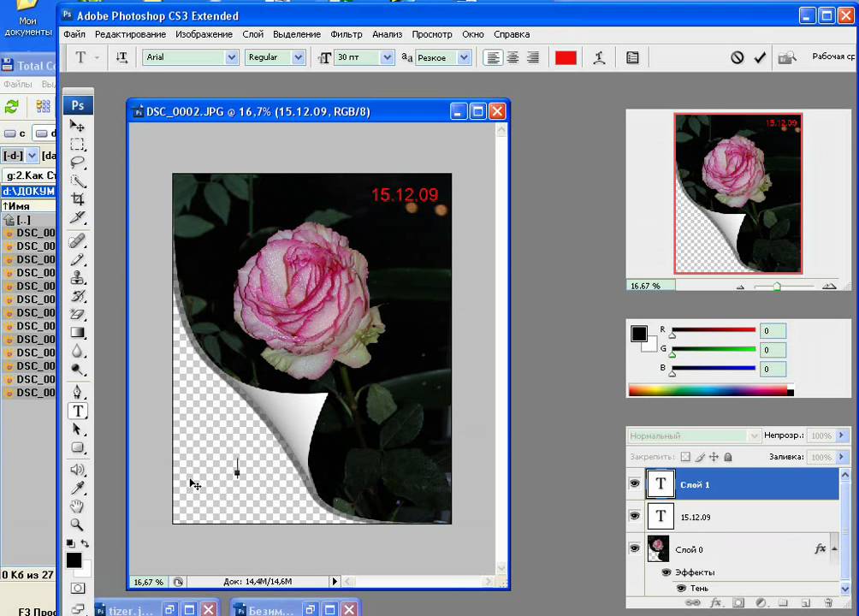859x616 pixels.
Task: Open character and paragraph palettes
Action: click(632, 57)
